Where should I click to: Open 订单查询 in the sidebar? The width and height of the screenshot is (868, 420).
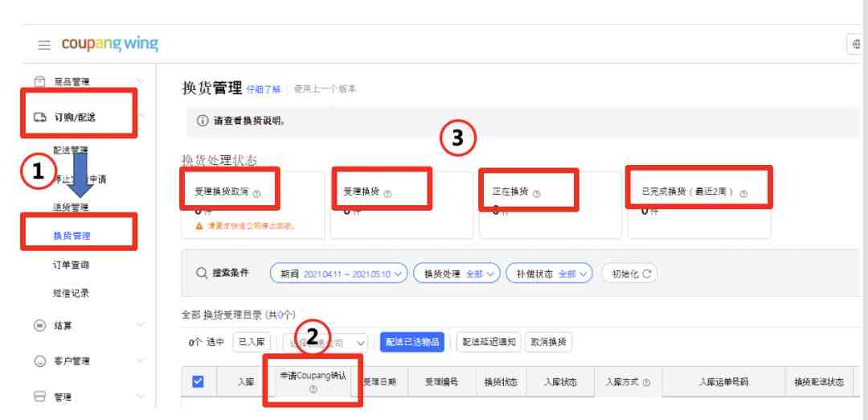[71, 265]
